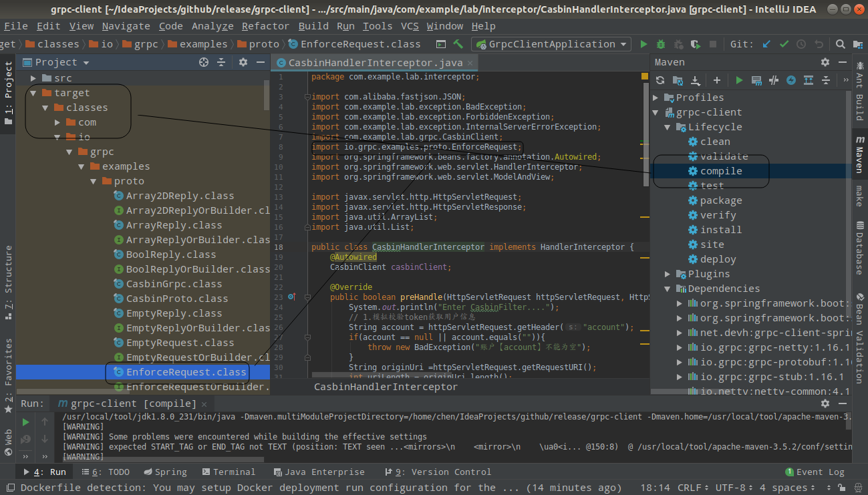Open Search Everywhere magnifier icon

[841, 44]
